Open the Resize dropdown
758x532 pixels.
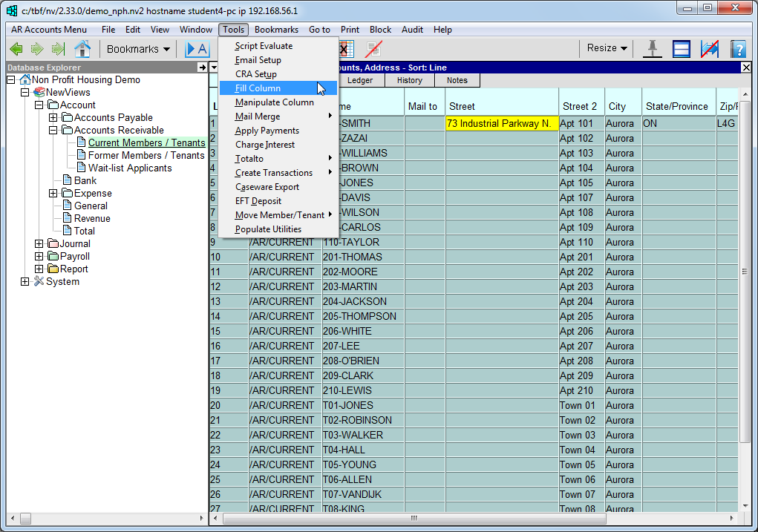(607, 48)
